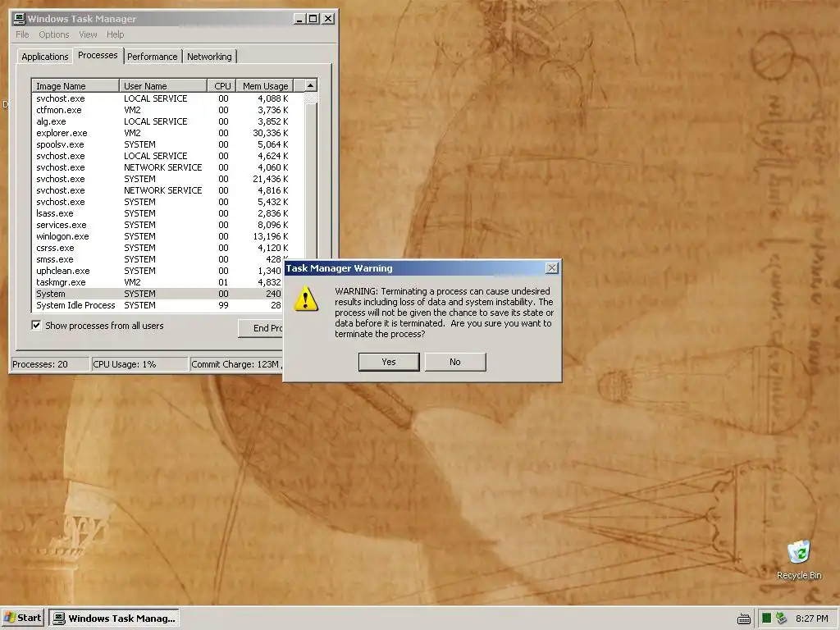Switch to the Applications tab
Viewport: 840px width, 630px height.
coord(45,57)
